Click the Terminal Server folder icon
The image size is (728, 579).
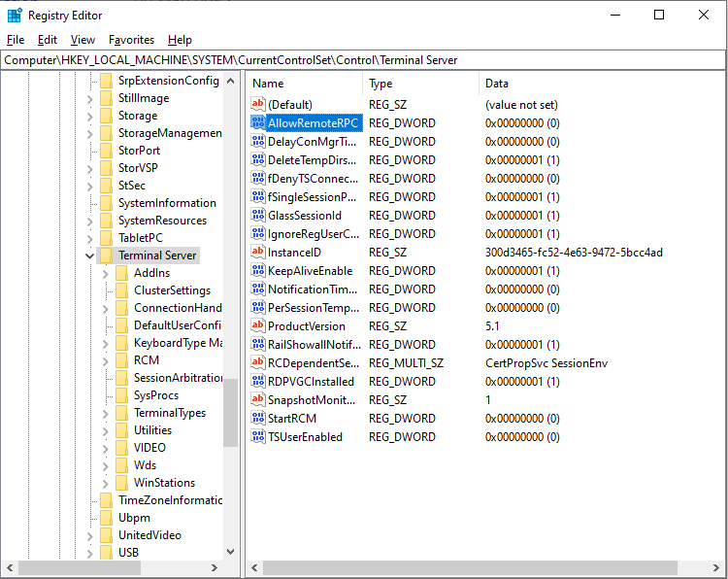[106, 255]
